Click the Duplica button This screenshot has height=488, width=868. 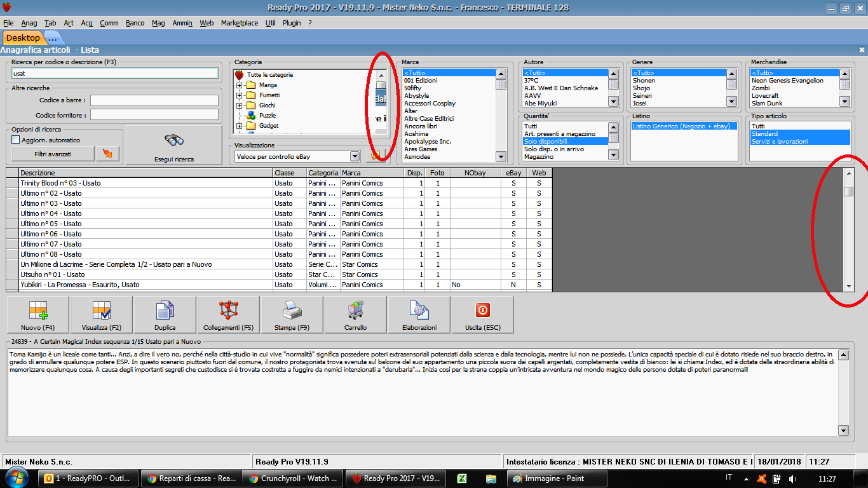pos(165,315)
